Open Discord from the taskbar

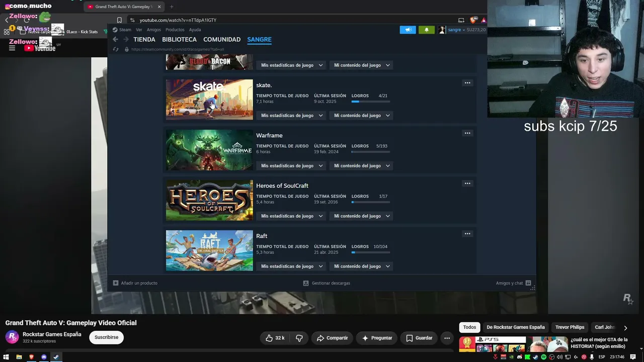pos(44,357)
